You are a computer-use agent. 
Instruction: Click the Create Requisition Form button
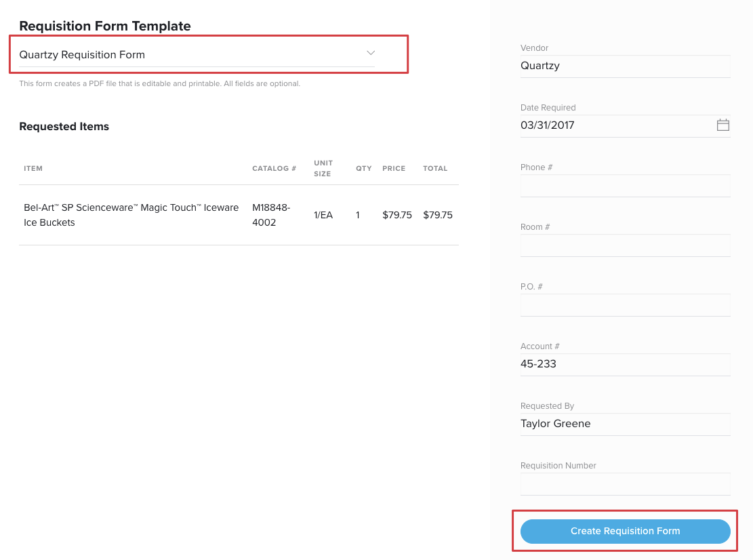(x=625, y=531)
